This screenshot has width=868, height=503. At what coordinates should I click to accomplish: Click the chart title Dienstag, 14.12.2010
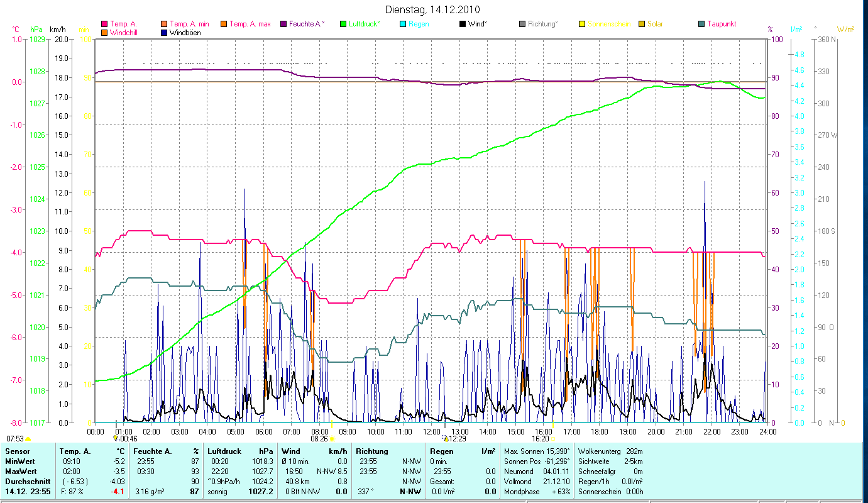pyautogui.click(x=432, y=9)
